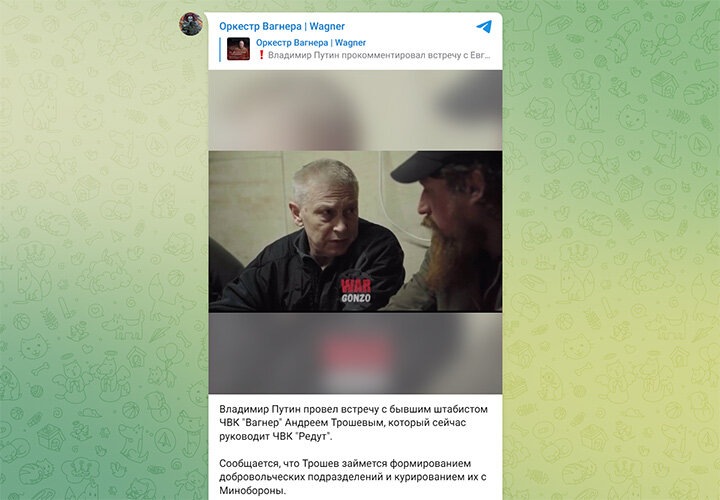Click the blurred upper part of the media
This screenshot has width=720, height=500.
355,110
